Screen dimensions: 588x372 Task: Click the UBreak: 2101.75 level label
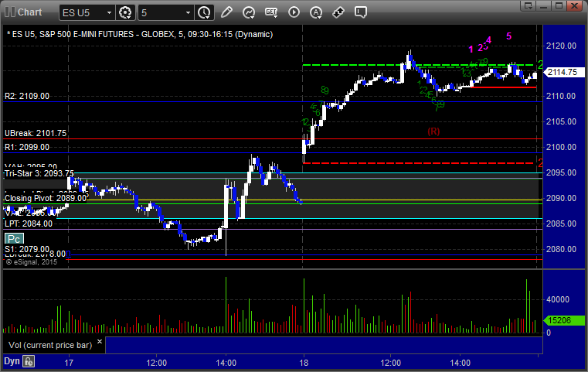click(36, 133)
